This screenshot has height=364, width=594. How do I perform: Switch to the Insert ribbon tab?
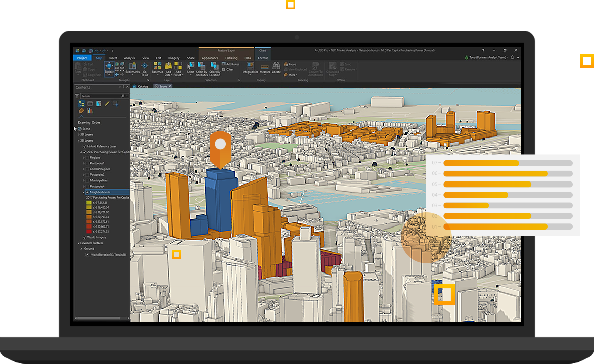click(x=112, y=58)
